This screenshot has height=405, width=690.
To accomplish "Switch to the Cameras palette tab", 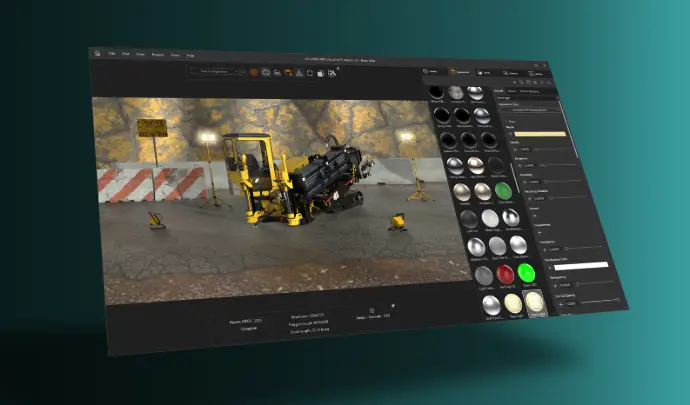I will 510,73.
